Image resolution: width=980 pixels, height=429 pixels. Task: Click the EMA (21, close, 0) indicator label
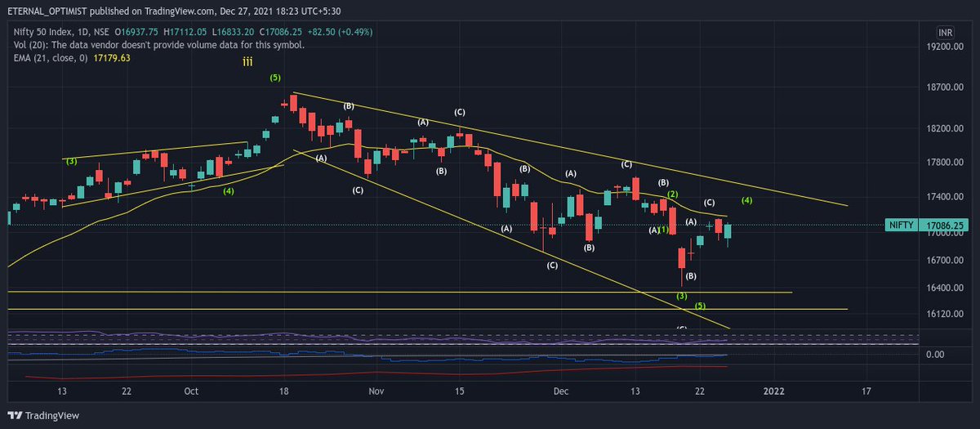[49, 58]
